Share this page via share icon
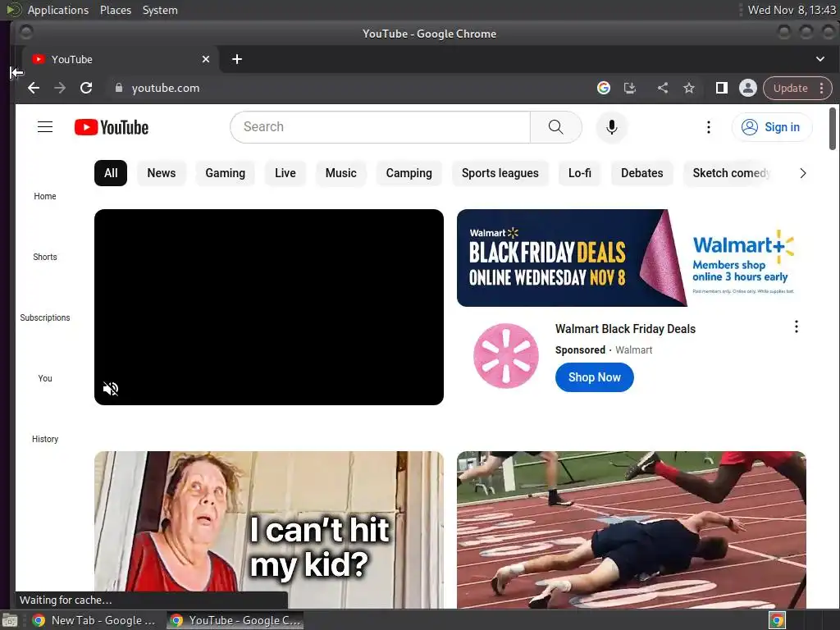 (663, 88)
